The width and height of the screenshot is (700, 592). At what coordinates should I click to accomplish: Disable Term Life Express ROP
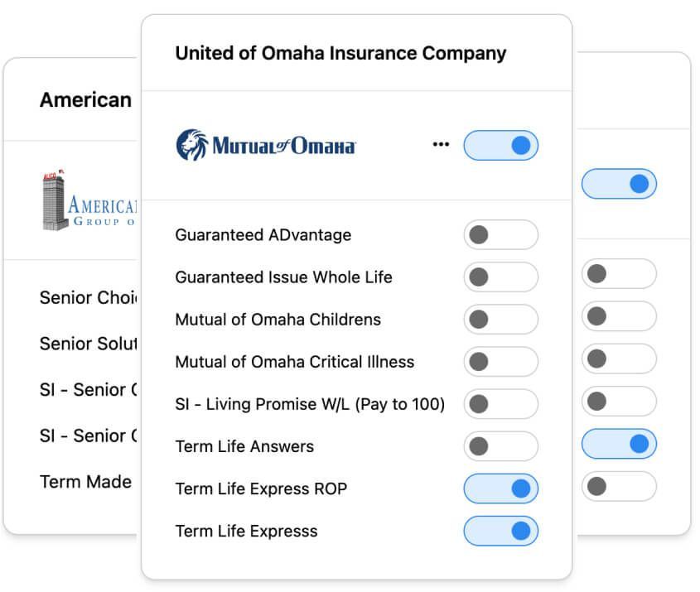501,489
